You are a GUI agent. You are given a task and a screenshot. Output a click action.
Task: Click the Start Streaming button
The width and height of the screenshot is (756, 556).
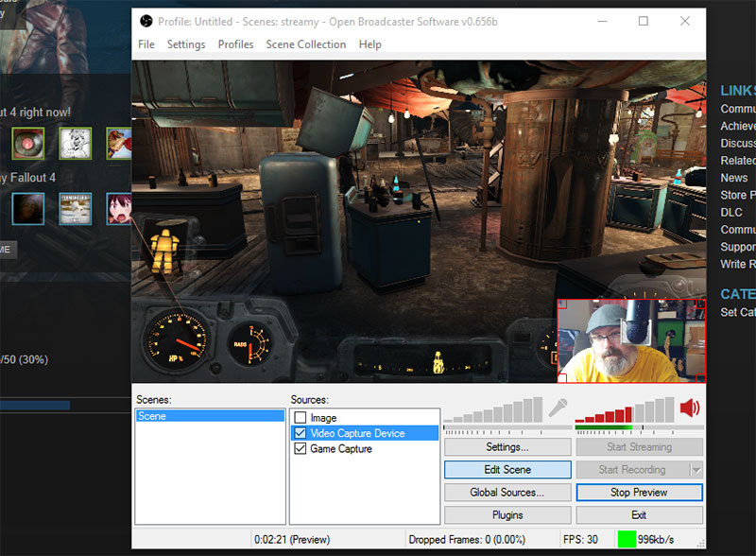[640, 447]
